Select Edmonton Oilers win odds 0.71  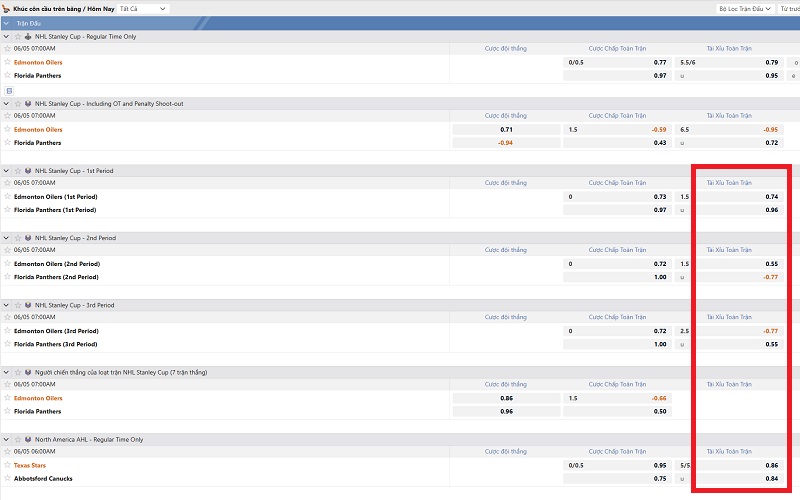click(506, 129)
